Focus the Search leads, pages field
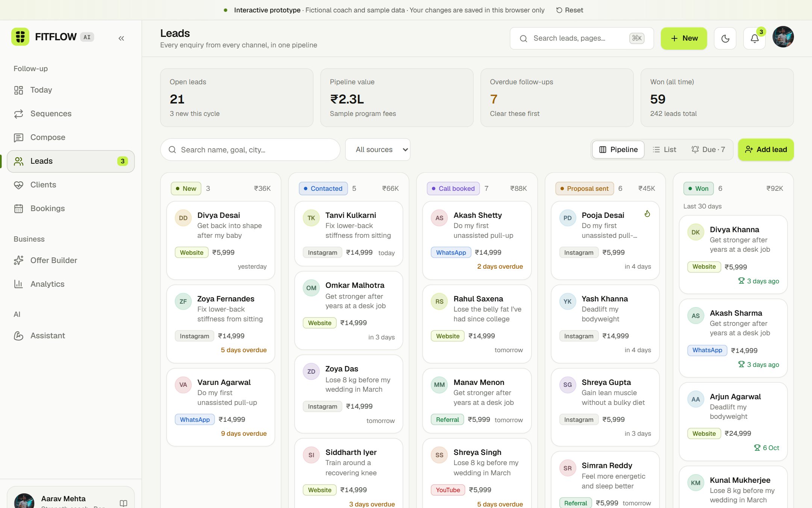 tap(582, 38)
